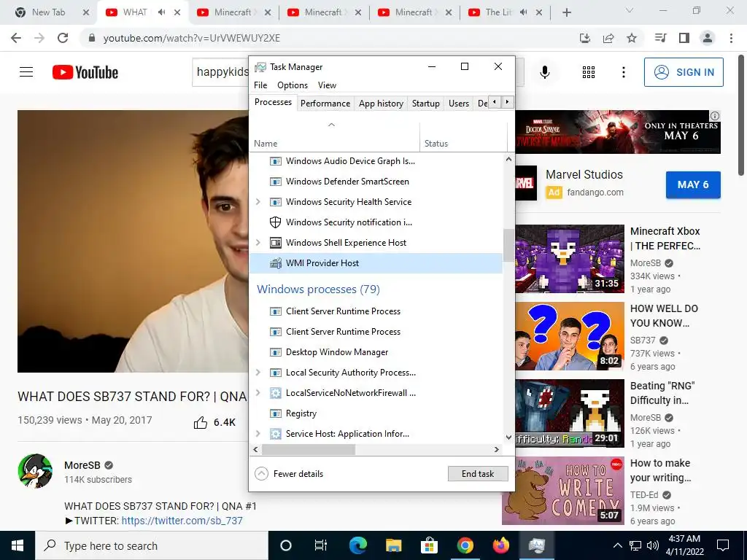Expand Service Host: Application Information row
Viewport: 747px width, 560px height.
(x=258, y=434)
